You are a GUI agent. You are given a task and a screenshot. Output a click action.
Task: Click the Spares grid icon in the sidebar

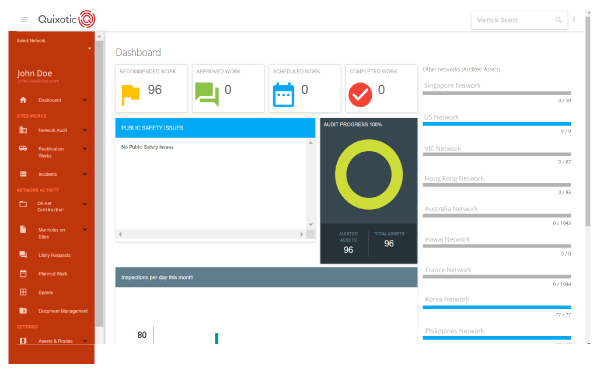pyautogui.click(x=23, y=292)
